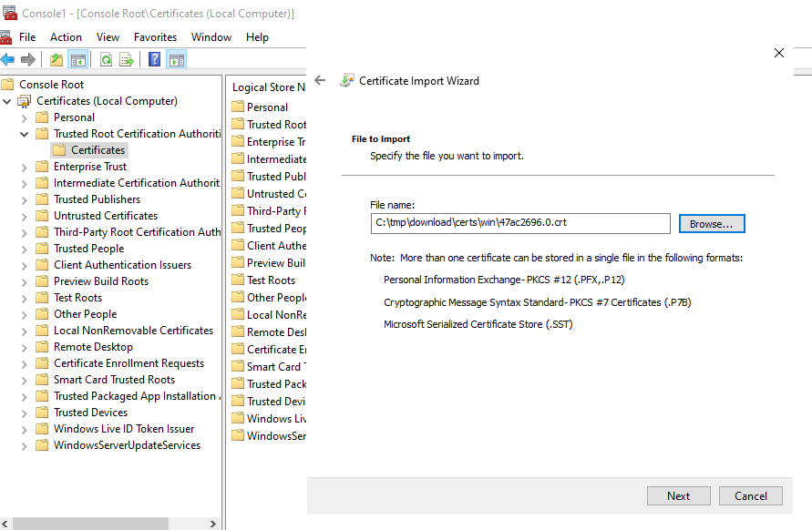
Task: Click Next in the import wizard
Action: pos(678,495)
